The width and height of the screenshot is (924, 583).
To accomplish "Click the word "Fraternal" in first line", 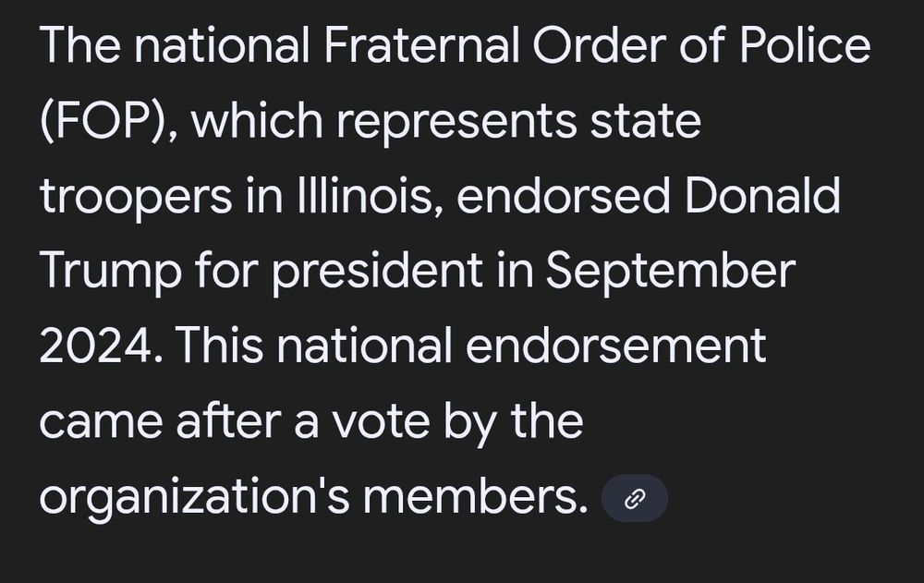I will [x=421, y=44].
